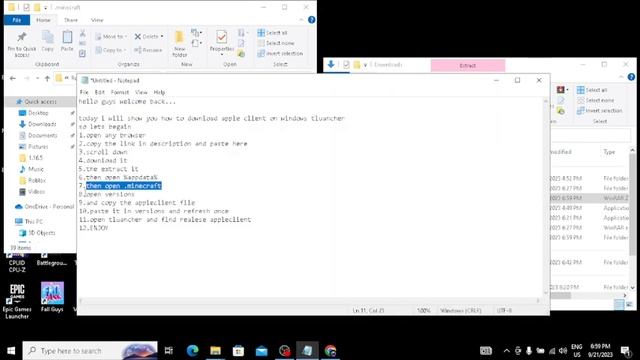Open Notepad Edit menu
640x360 pixels.
click(x=100, y=92)
